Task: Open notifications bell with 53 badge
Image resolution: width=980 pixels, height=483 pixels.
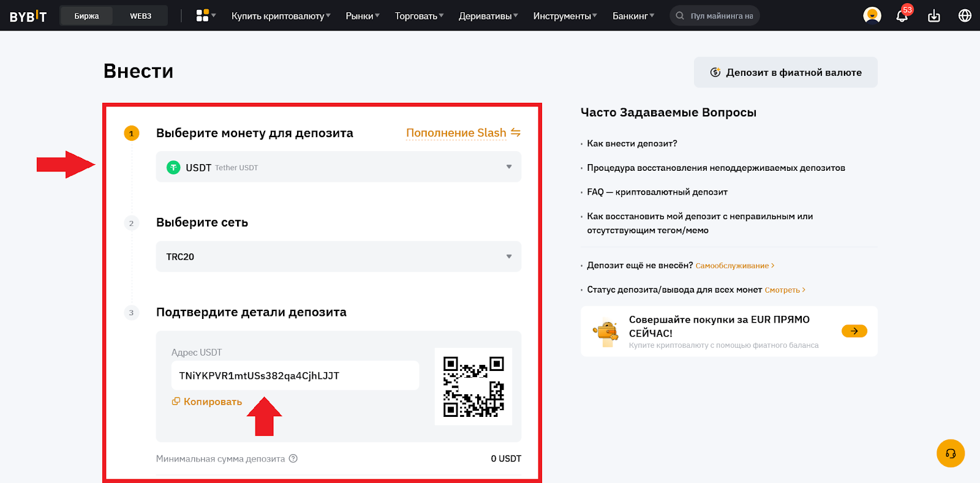Action: (902, 16)
